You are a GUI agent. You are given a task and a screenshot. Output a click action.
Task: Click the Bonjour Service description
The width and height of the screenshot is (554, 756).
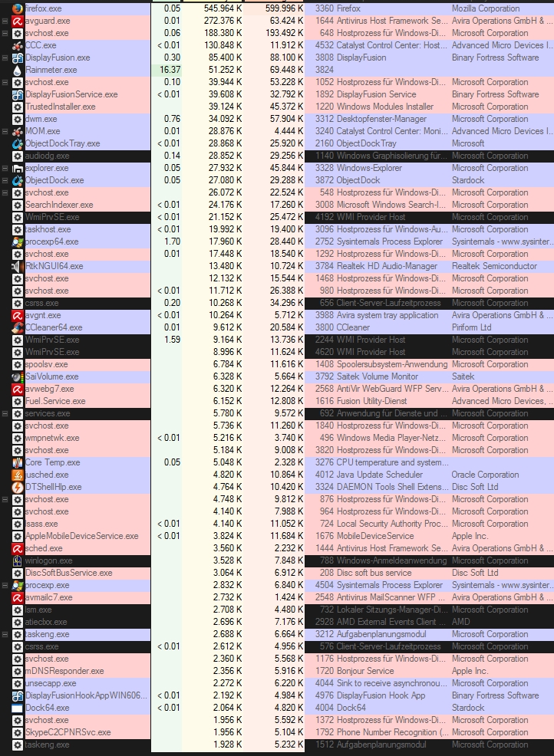(x=364, y=671)
